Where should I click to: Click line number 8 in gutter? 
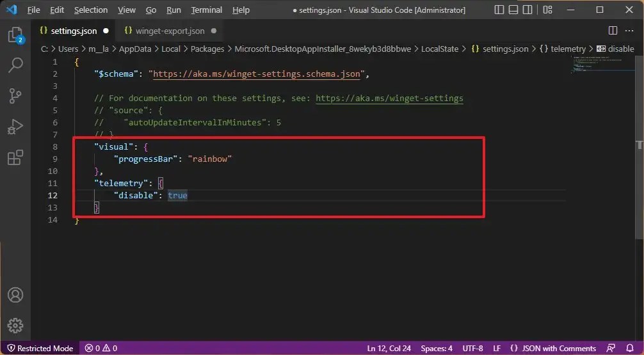[55, 146]
